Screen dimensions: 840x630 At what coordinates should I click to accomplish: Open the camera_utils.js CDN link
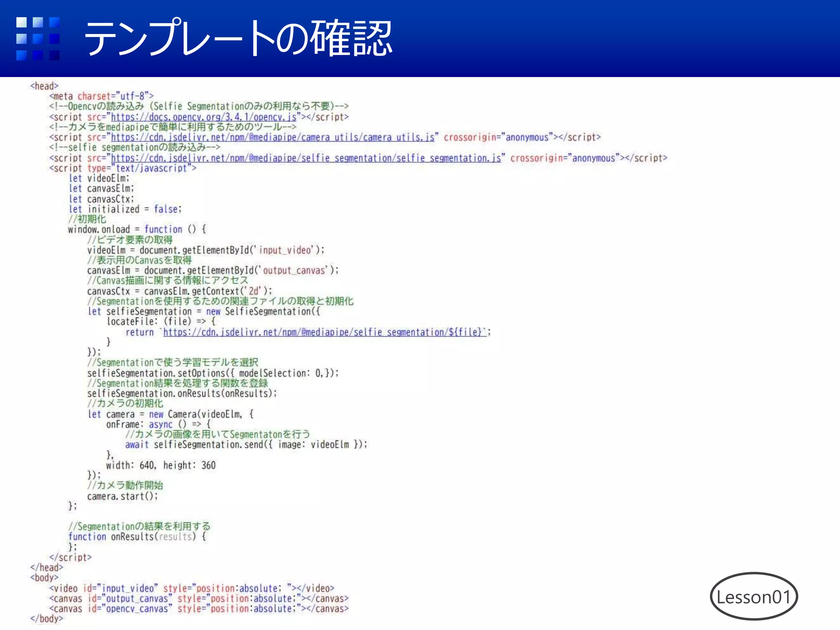pos(273,137)
